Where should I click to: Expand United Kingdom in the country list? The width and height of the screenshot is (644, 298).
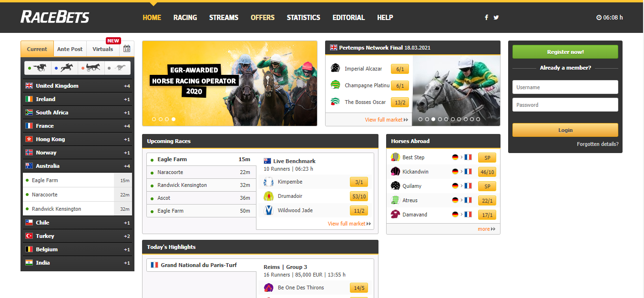(x=77, y=86)
